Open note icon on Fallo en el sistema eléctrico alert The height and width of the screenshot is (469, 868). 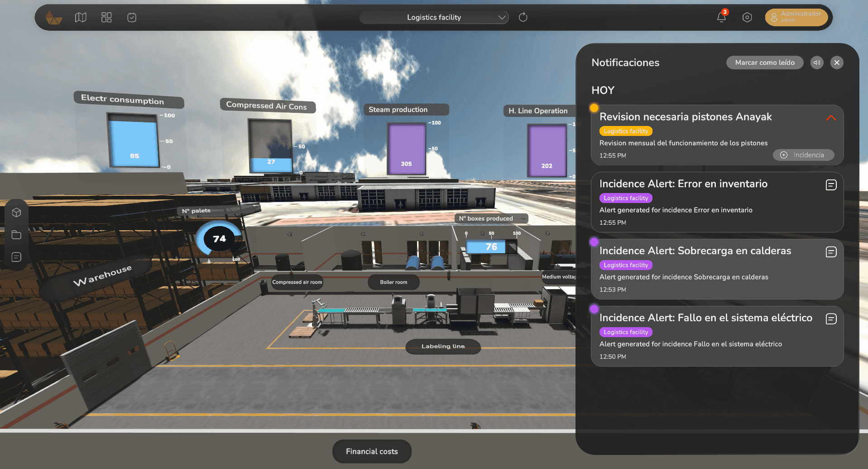[831, 319]
